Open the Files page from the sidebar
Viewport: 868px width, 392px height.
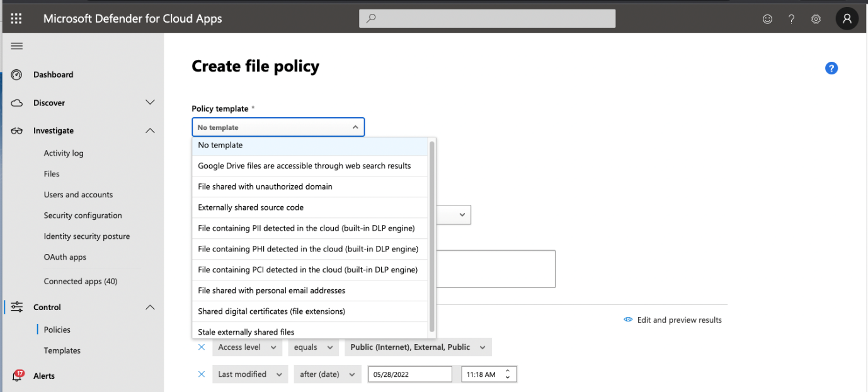(51, 173)
